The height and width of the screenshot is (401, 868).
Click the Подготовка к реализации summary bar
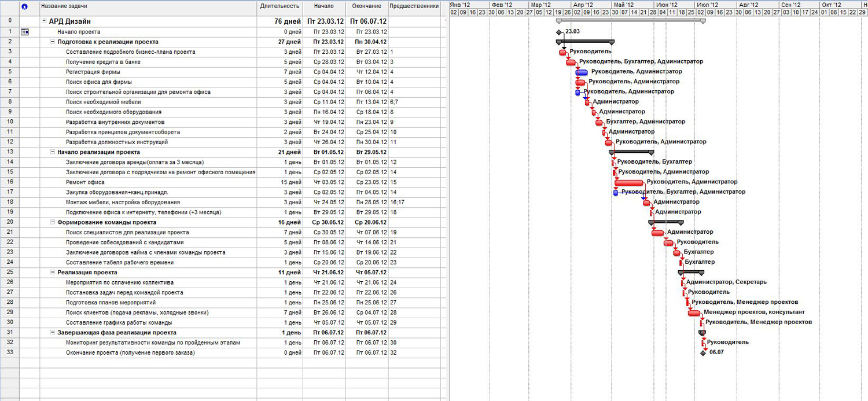[585, 42]
